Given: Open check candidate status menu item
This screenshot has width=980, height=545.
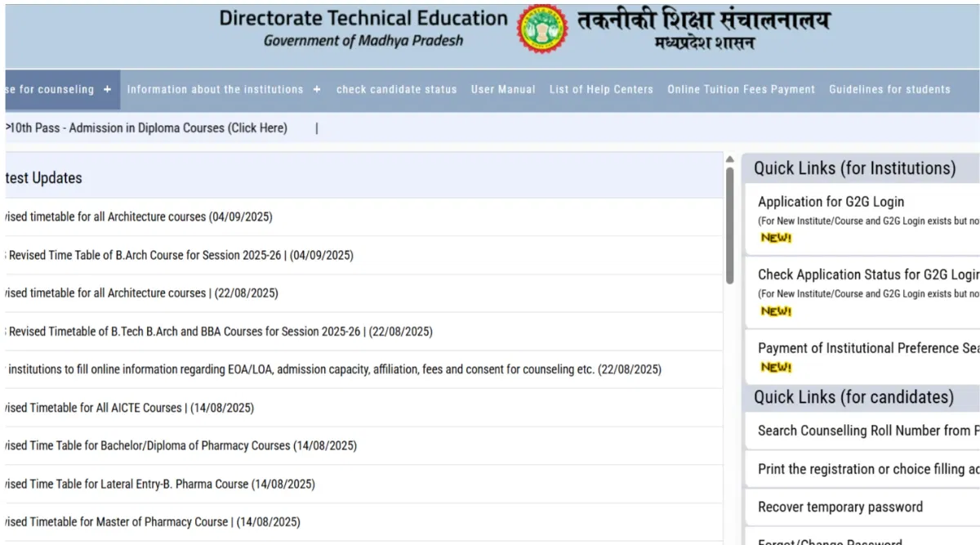Looking at the screenshot, I should [x=397, y=90].
